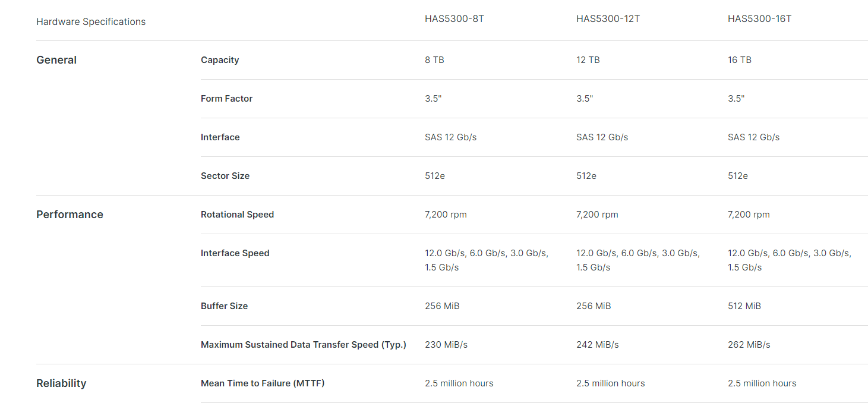Click the Sector Size row label

pyautogui.click(x=225, y=176)
